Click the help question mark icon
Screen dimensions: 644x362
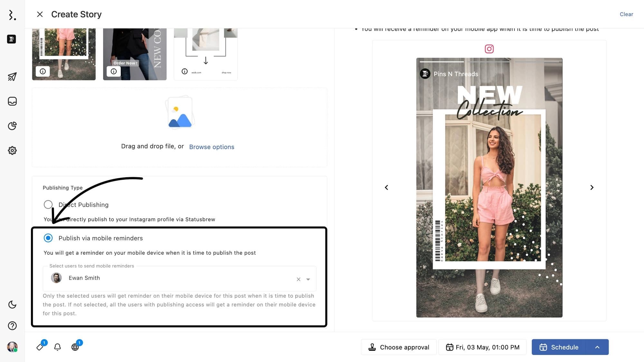click(12, 326)
